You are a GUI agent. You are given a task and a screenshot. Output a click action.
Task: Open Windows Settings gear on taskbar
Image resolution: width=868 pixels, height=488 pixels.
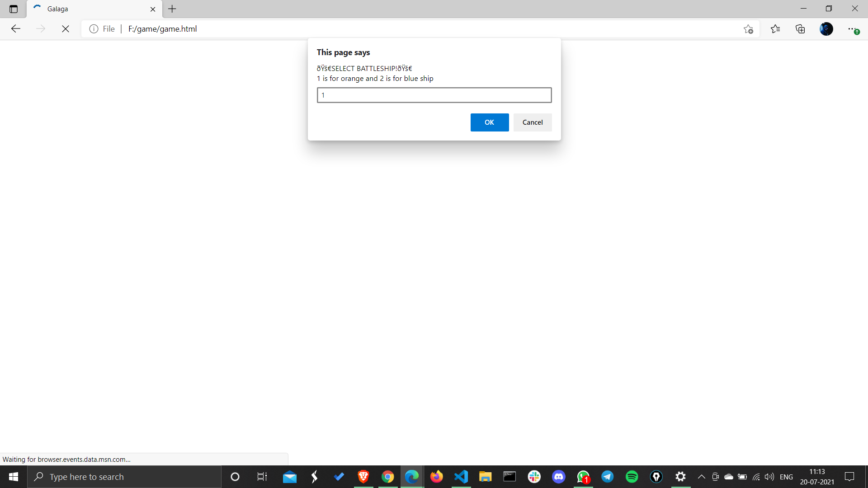click(681, 477)
